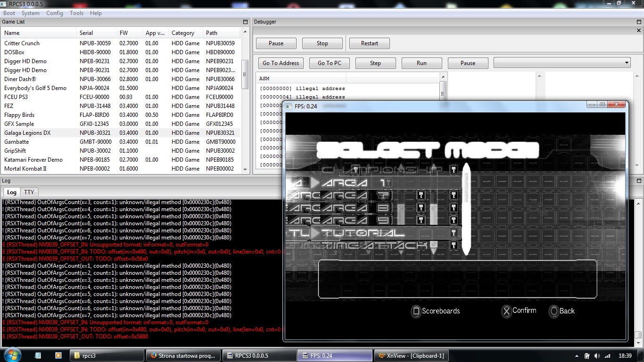This screenshot has width=644, height=362.
Task: Click the Go To Address button
Action: click(281, 63)
